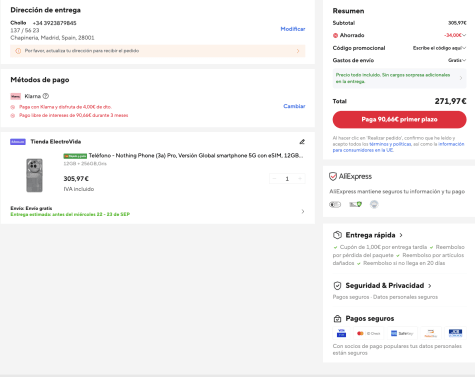
Task: Click the AliExpress shield logo icon
Action: click(333, 176)
